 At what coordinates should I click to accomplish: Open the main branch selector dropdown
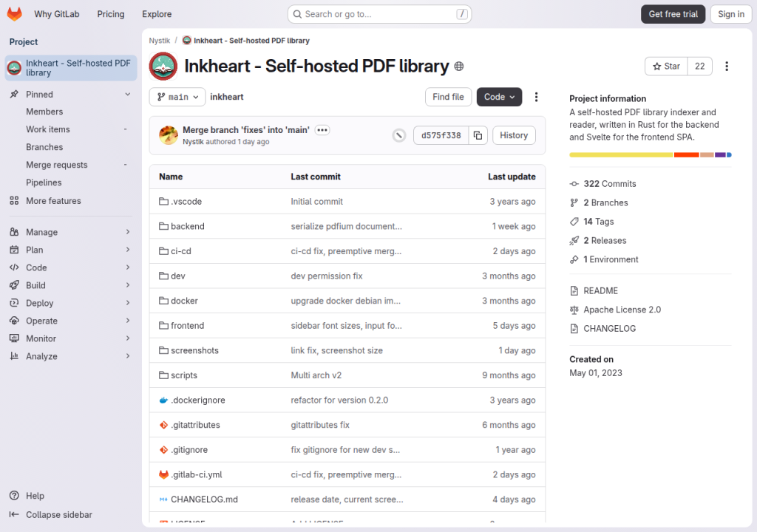coord(177,97)
